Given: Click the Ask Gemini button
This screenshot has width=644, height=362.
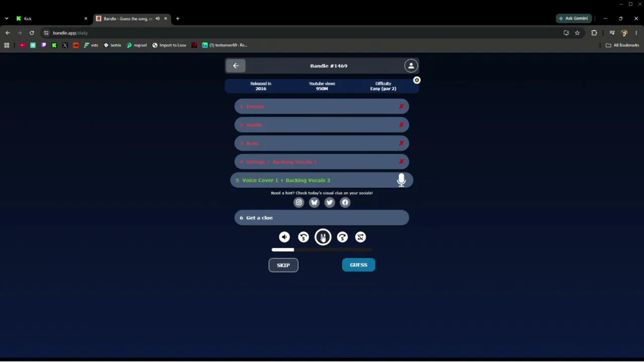Looking at the screenshot, I should pyautogui.click(x=574, y=18).
